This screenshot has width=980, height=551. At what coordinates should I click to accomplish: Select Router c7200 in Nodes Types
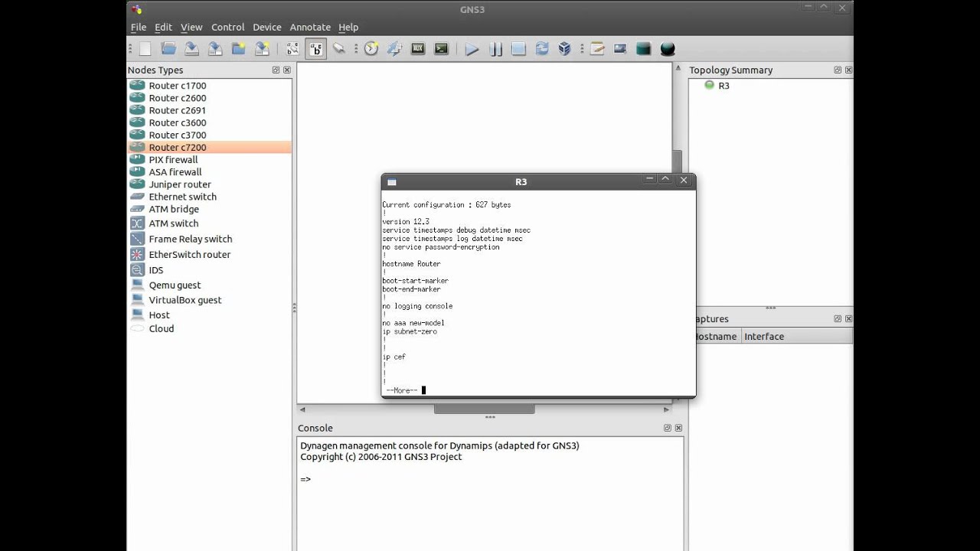click(209, 147)
